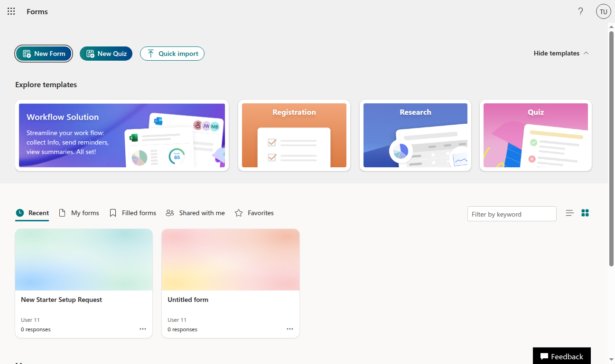Create a New Form
615x364 pixels.
44,54
